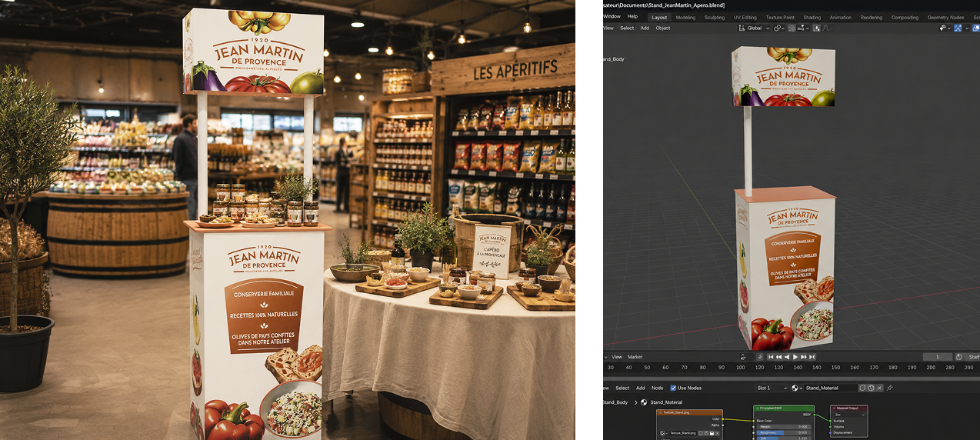980x440 pixels.
Task: Collapse the Texture_Stand.png image node
Action: pyautogui.click(x=661, y=412)
